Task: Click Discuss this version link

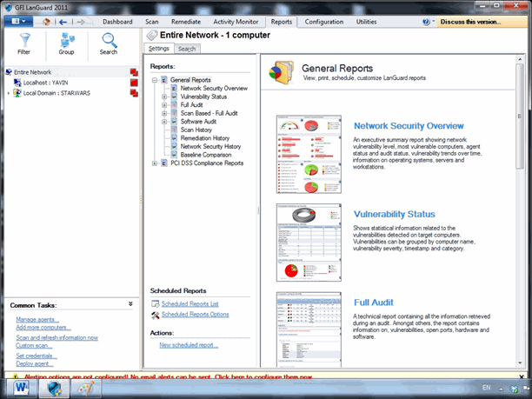Action: 470,22
